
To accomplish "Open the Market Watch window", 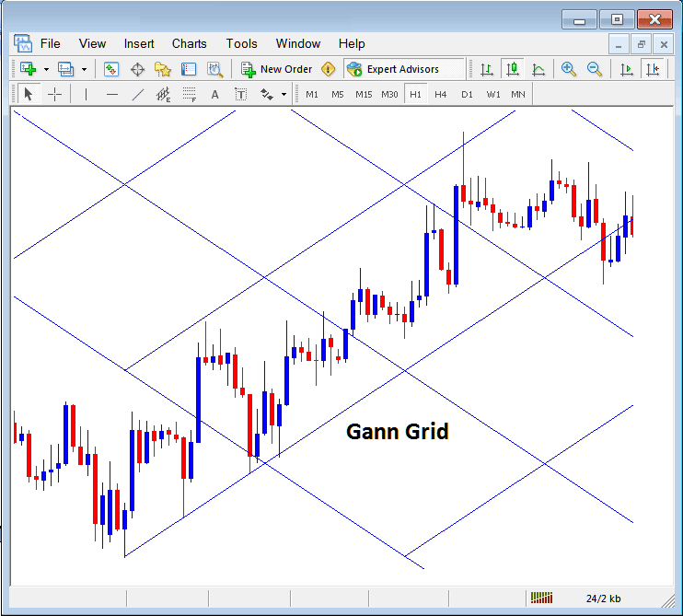I will (x=111, y=69).
